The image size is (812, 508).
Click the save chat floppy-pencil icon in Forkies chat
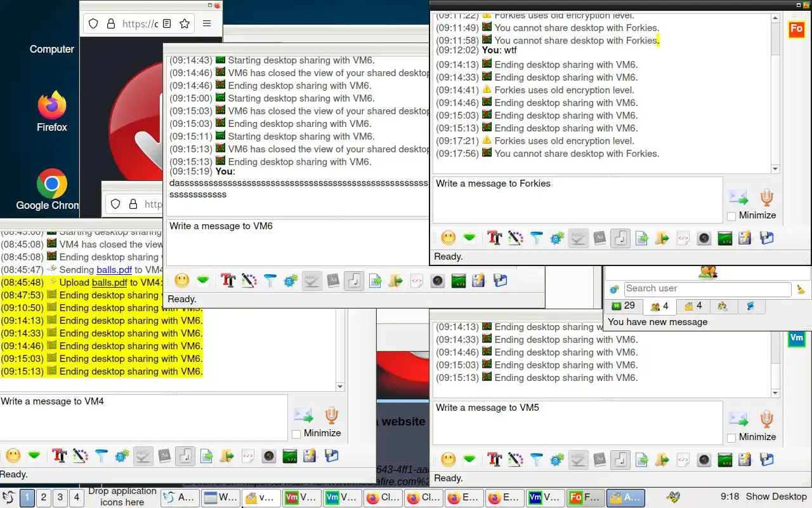[745, 238]
